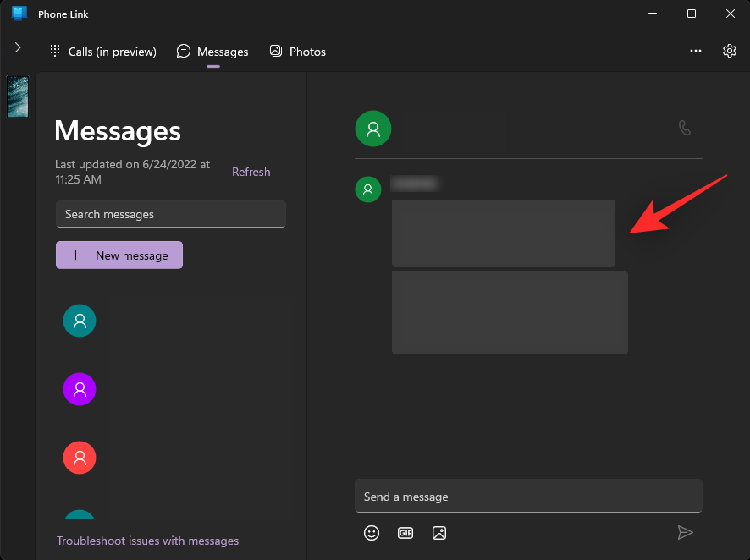Start a phone call from the conversation header
Image resolution: width=750 pixels, height=560 pixels.
(x=685, y=128)
